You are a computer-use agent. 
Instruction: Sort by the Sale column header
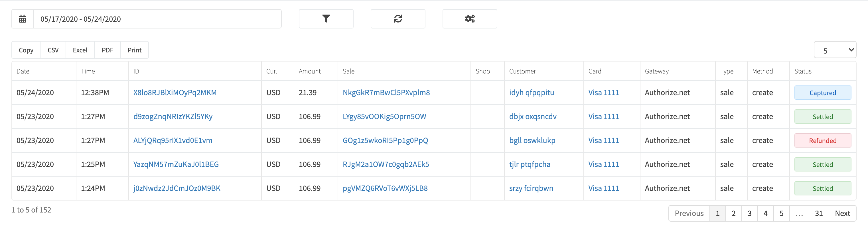coord(404,71)
